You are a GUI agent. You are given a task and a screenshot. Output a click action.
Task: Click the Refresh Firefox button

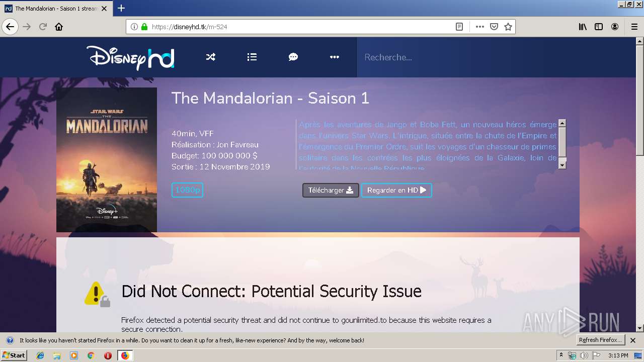(x=601, y=340)
